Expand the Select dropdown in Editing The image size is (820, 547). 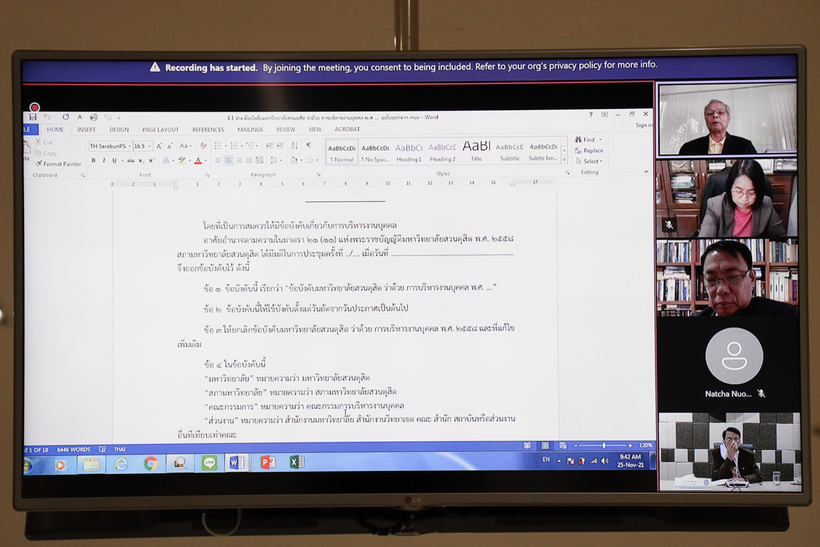coord(592,161)
